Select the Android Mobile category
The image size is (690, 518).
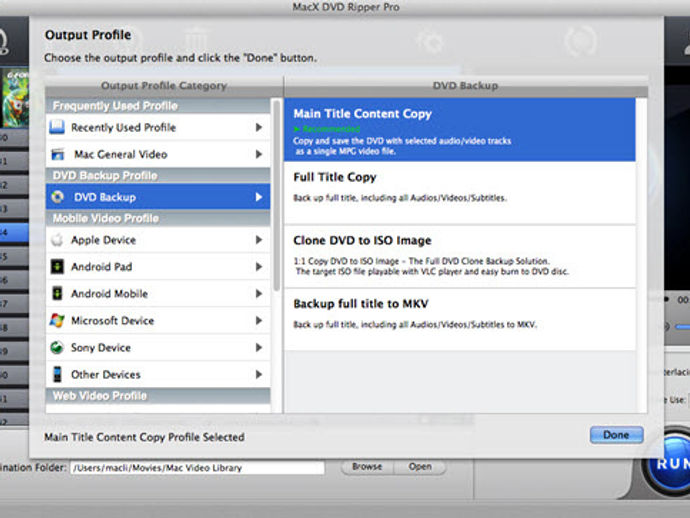tap(158, 294)
